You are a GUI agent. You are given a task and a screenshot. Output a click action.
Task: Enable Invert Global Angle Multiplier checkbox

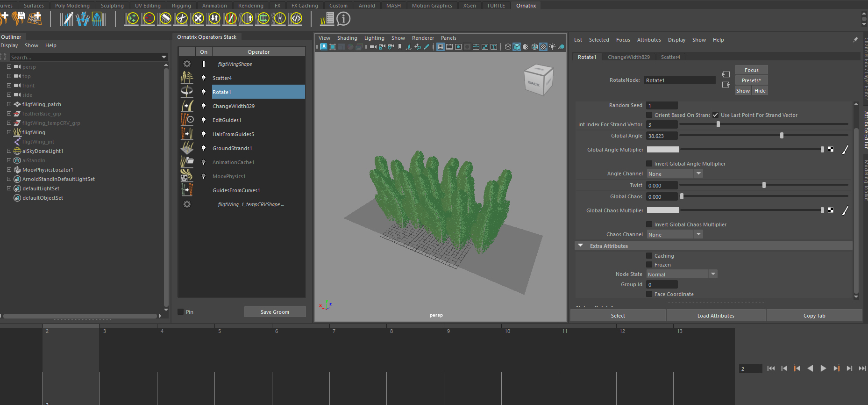[x=649, y=164]
